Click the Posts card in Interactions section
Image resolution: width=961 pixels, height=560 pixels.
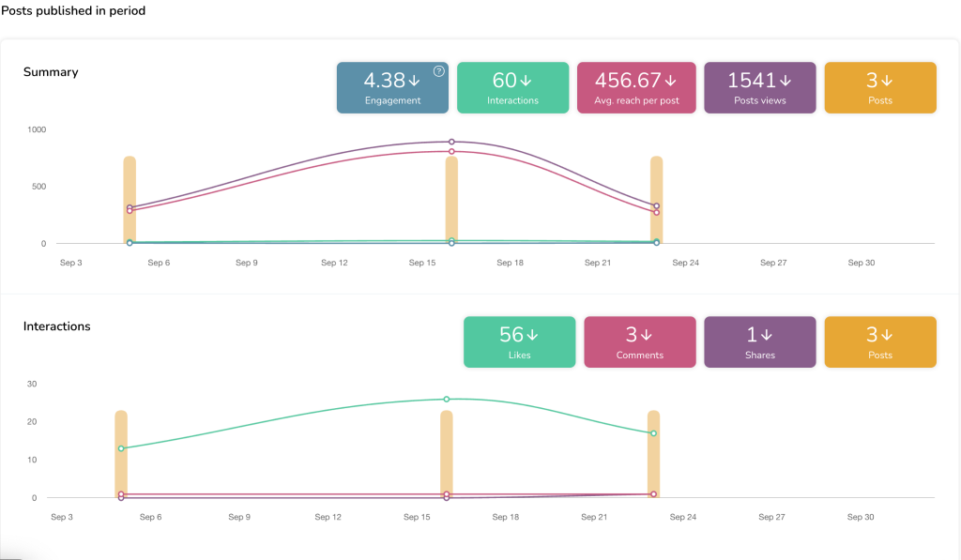[879, 341]
